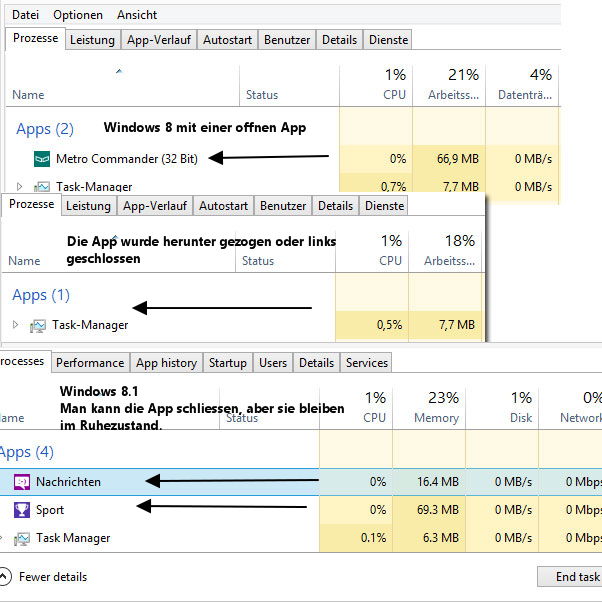This screenshot has height=602, width=602.
Task: Sort by CPU column in top window
Action: coord(376,85)
